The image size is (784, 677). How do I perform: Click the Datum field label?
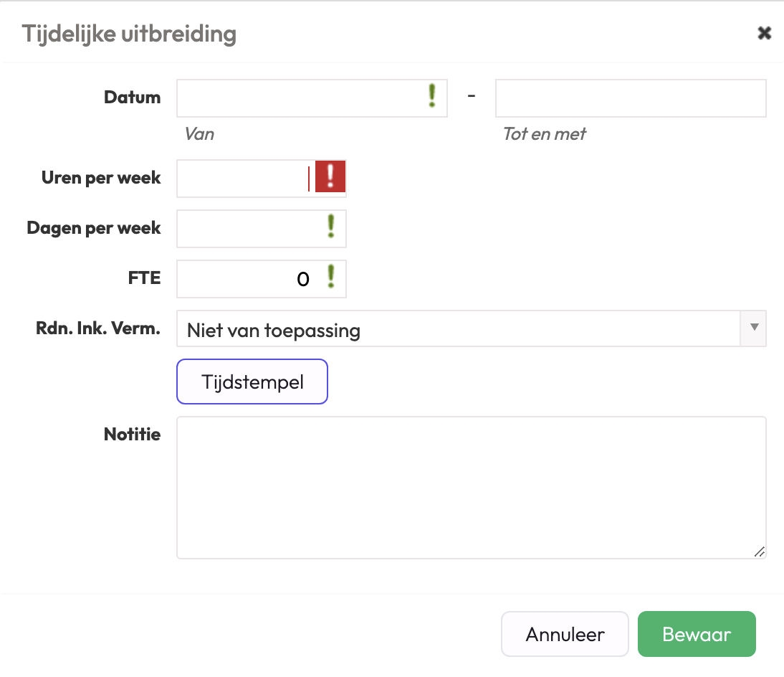click(x=132, y=98)
